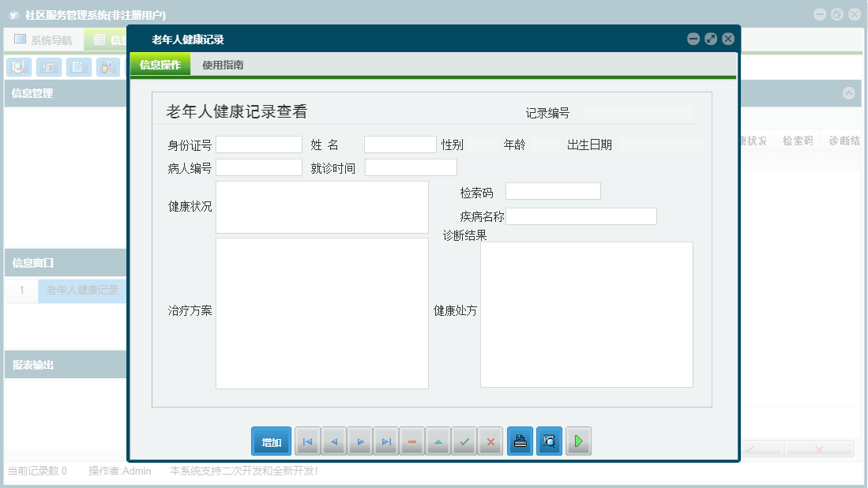The width and height of the screenshot is (868, 488).
Task: Click the list view toolbar icon in main window
Action: tap(49, 67)
